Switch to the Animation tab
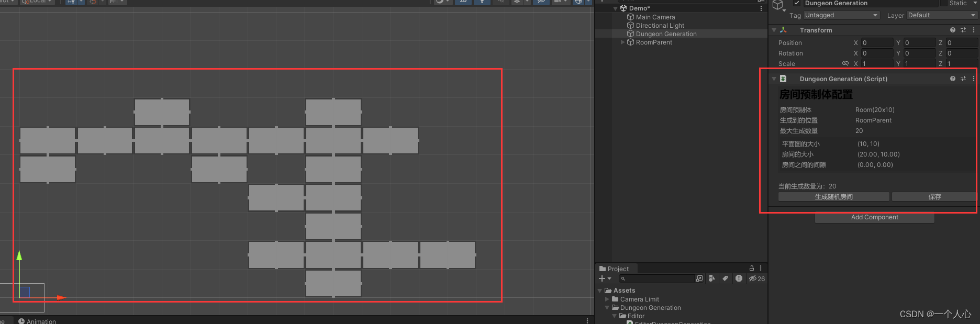Image resolution: width=980 pixels, height=324 pixels. [37, 321]
